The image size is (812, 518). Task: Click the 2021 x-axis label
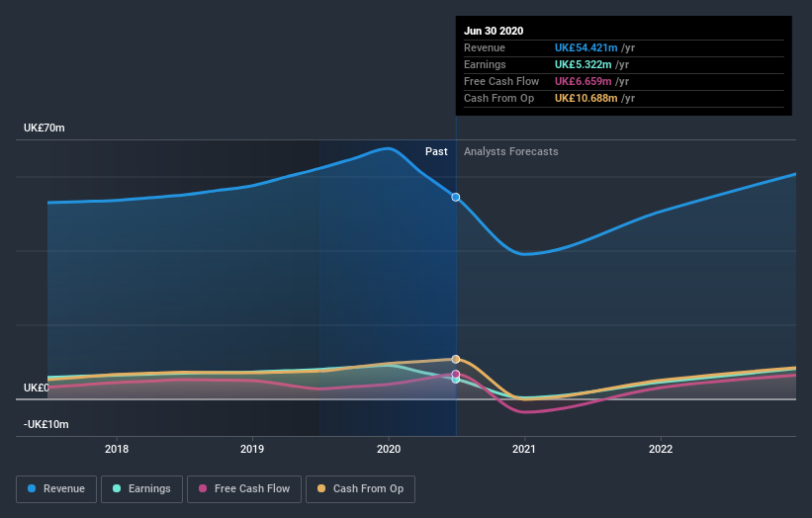coord(524,449)
